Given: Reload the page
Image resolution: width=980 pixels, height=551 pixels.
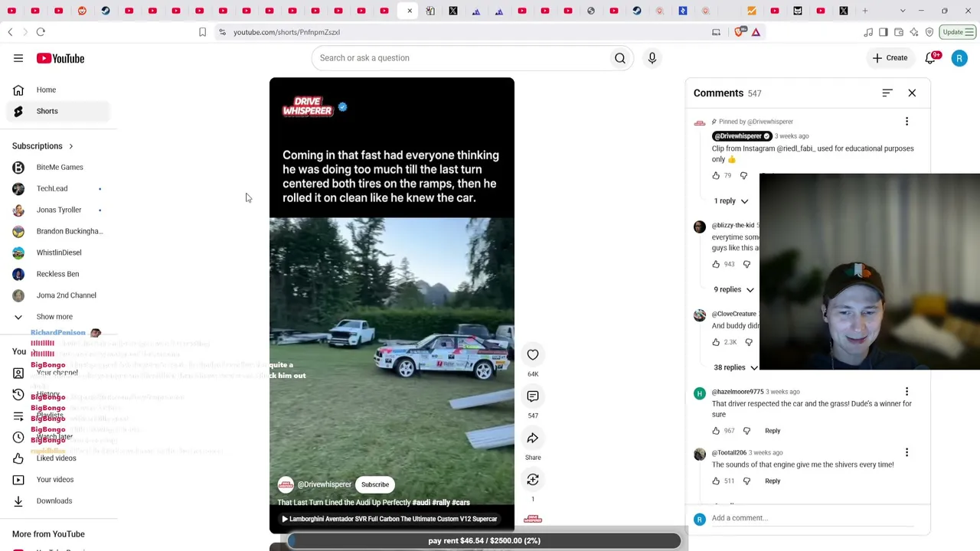Looking at the screenshot, I should click(41, 32).
